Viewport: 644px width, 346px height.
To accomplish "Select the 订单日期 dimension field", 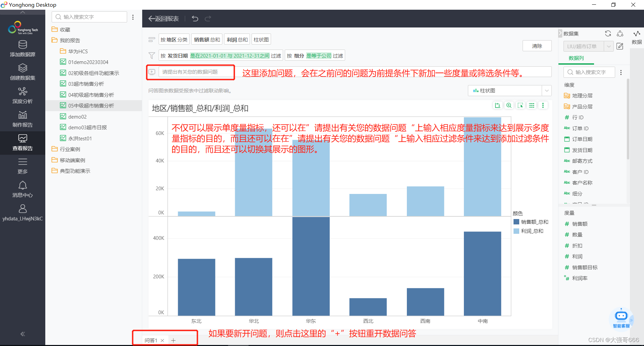I will [582, 139].
